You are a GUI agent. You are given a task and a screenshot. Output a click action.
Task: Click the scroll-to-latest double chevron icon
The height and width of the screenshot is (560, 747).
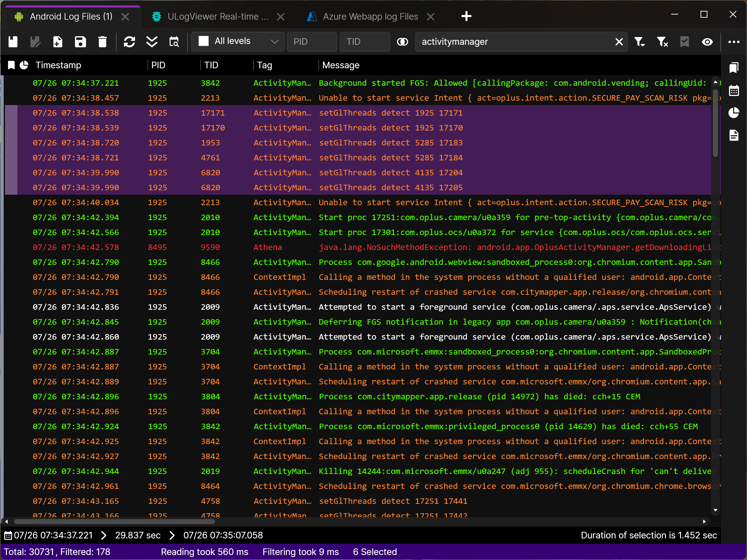point(152,42)
